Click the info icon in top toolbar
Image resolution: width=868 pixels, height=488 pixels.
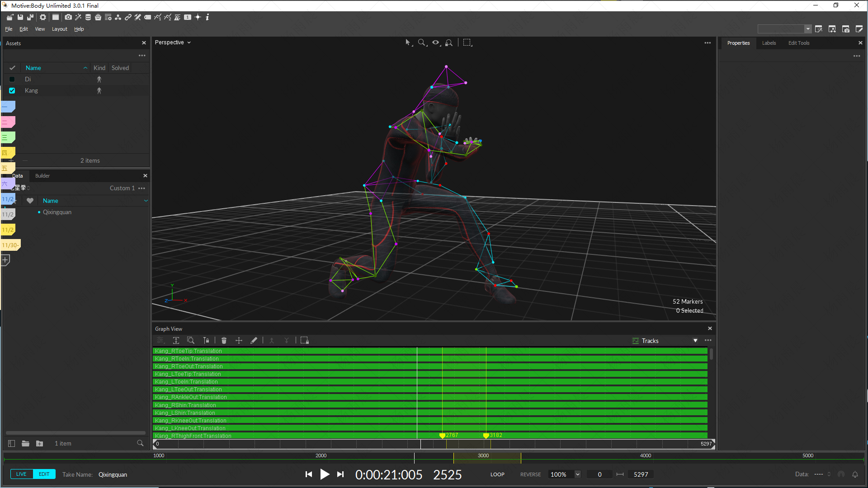coord(208,17)
